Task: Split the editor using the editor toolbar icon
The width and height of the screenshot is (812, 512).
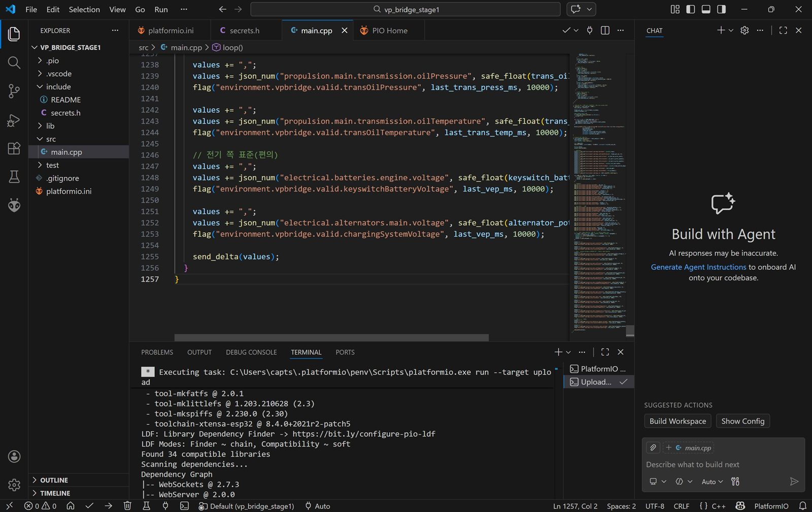Action: [604, 30]
